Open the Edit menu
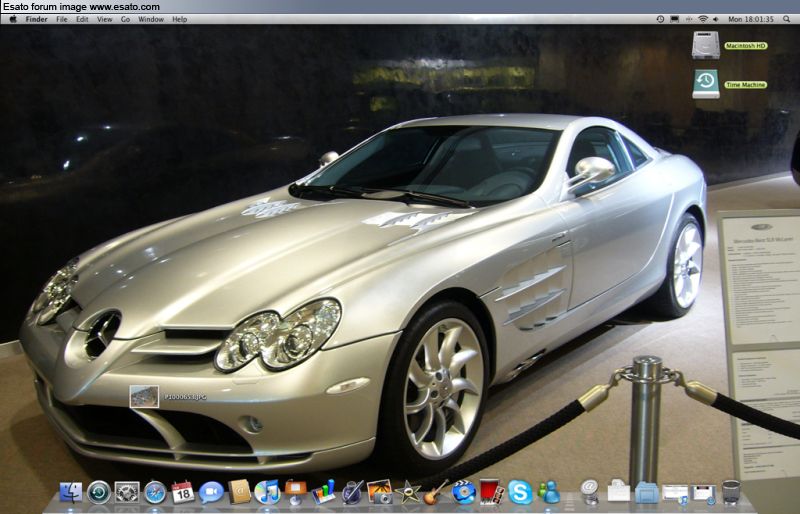800x514 pixels. pos(82,19)
